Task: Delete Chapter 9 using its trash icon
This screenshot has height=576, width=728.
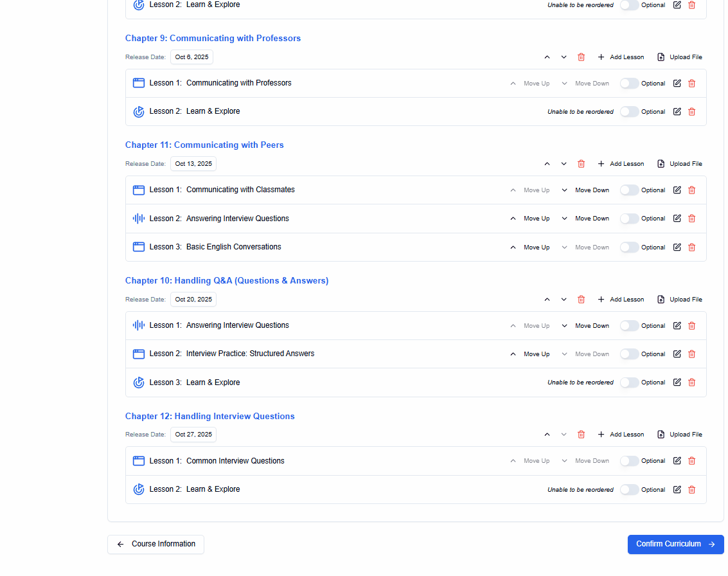Action: point(581,57)
